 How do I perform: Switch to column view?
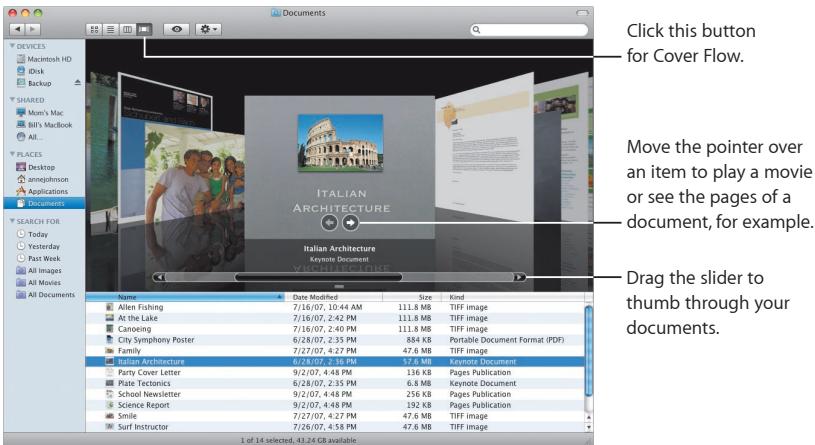point(127,30)
